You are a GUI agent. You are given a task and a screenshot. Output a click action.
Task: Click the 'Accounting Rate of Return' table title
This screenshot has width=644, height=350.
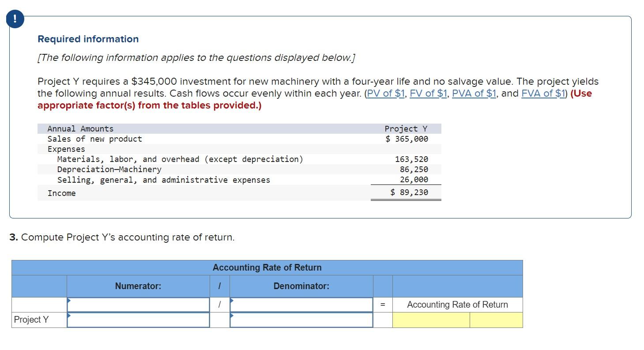(267, 267)
